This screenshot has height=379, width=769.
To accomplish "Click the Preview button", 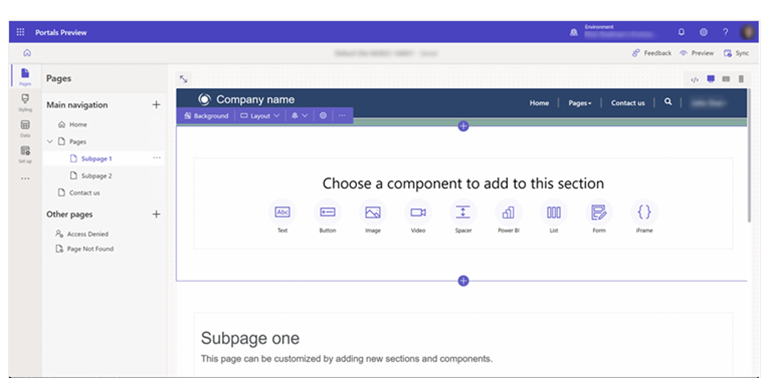I will 697,53.
